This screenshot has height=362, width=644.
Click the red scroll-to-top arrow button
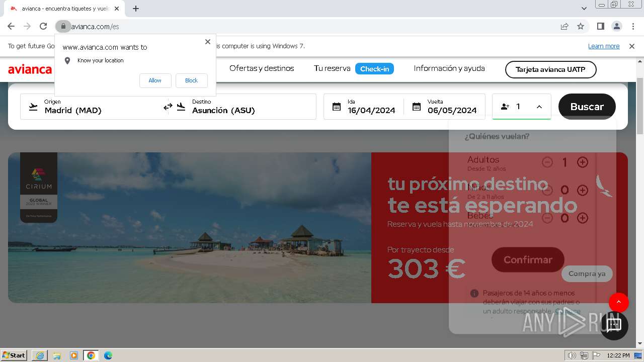(618, 302)
